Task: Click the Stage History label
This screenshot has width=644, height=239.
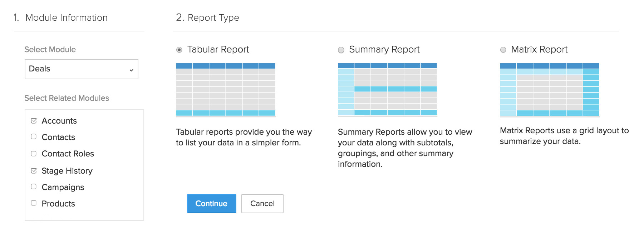Action: pyautogui.click(x=67, y=171)
